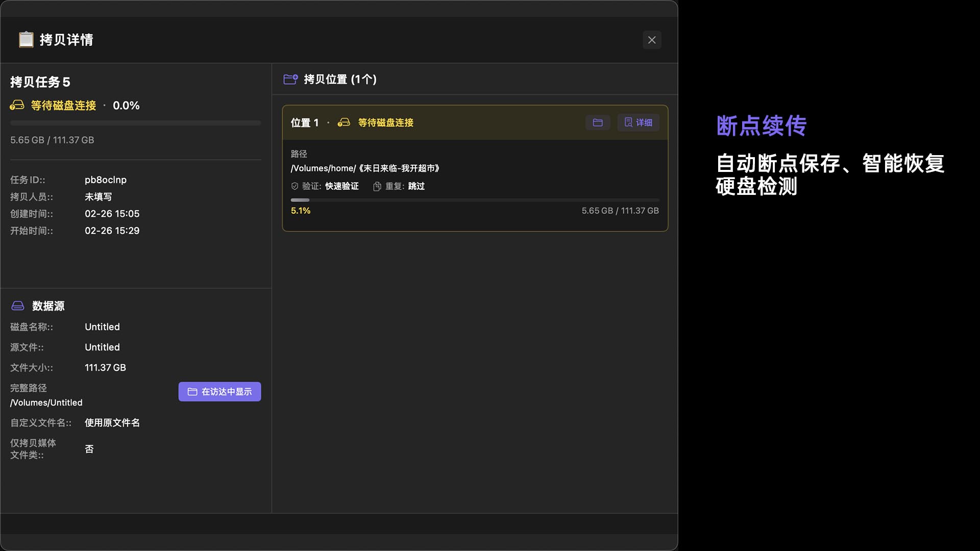Screen dimensions: 980x551
Task: Click the document-magnifier icon inside 详细 button
Action: (x=628, y=122)
